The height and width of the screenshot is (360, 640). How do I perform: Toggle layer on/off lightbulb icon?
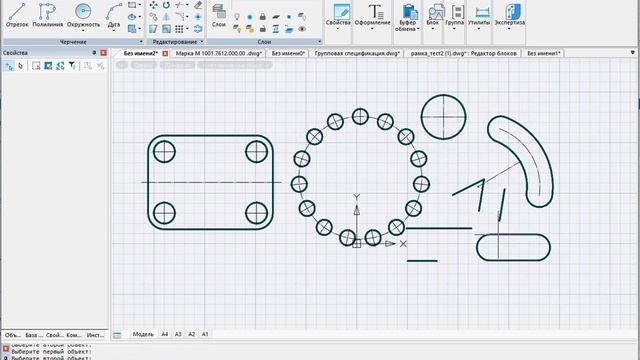point(237,17)
